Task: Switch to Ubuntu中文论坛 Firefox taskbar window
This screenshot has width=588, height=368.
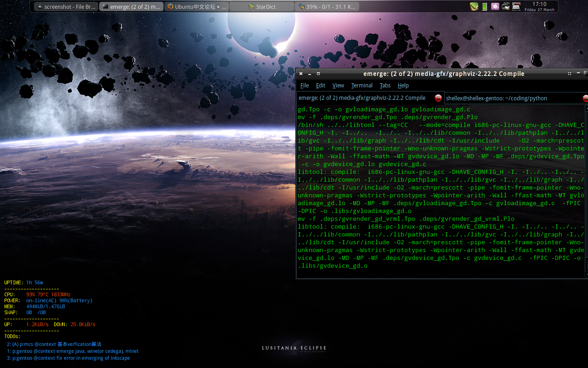Action: coord(197,7)
